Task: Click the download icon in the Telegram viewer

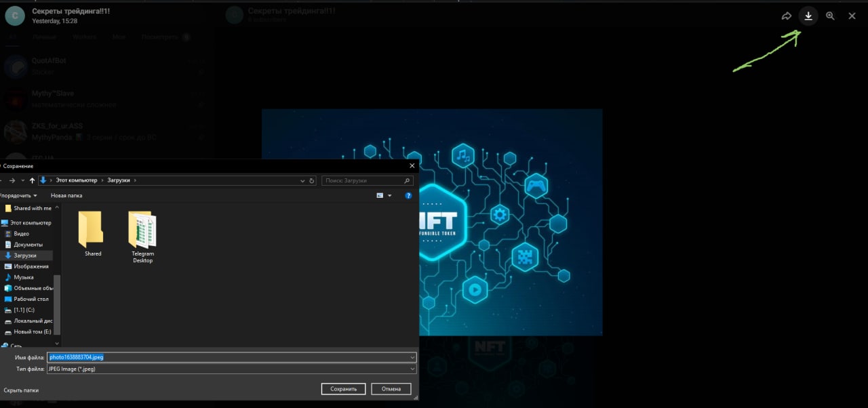Action: point(808,16)
